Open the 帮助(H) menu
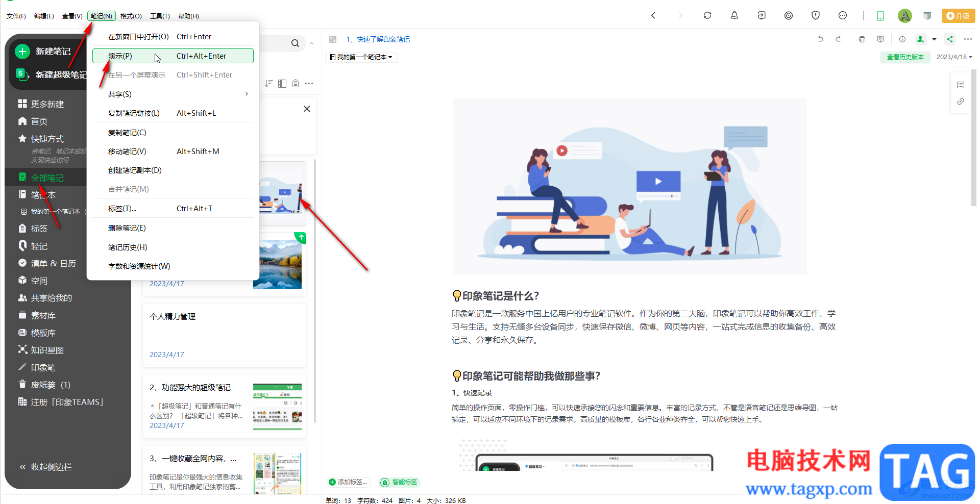 click(x=188, y=16)
